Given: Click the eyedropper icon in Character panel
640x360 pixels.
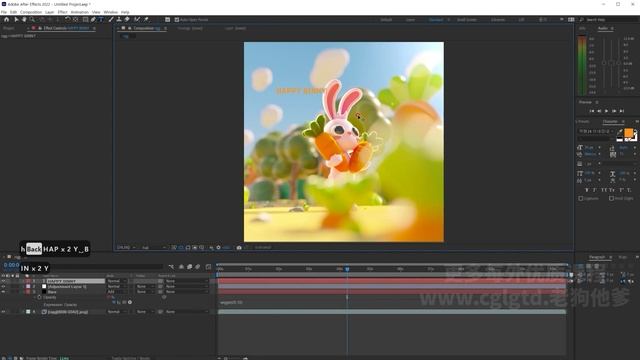Looking at the screenshot, I should [620, 131].
